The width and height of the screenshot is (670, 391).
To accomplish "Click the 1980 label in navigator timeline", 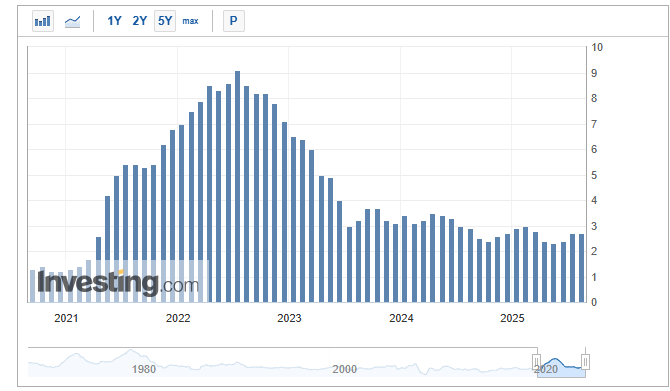I will [x=144, y=369].
